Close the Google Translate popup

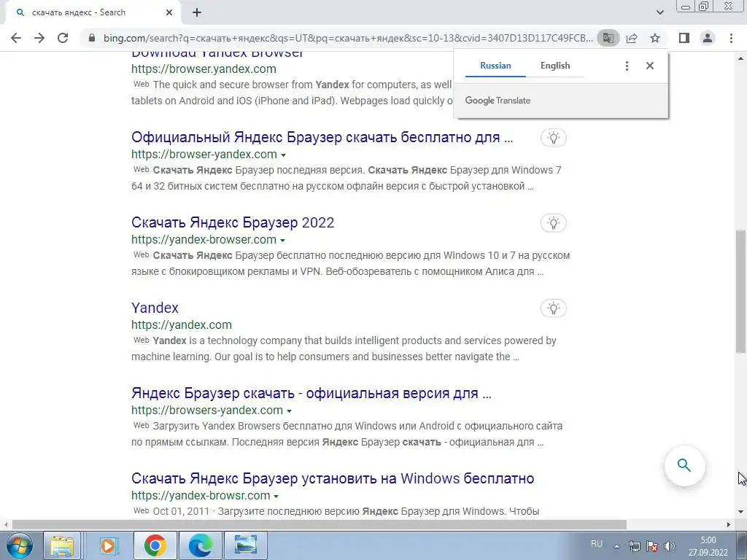[x=650, y=66]
